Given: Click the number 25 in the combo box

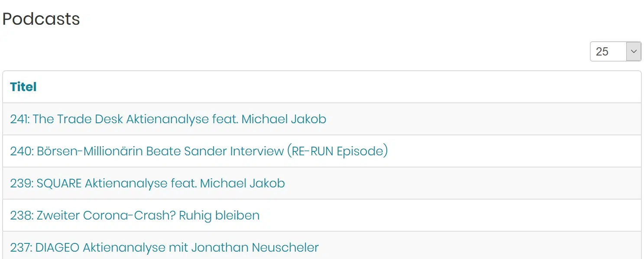Looking at the screenshot, I should tap(602, 52).
